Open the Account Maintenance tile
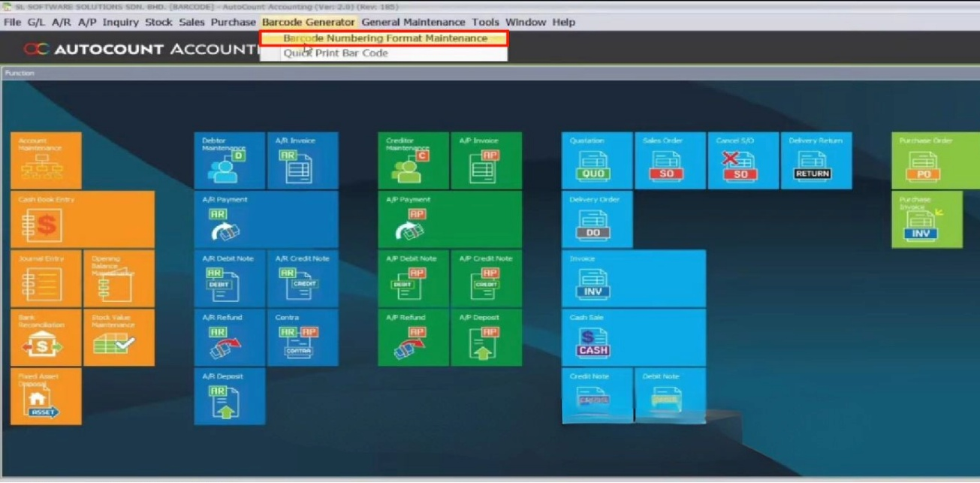Viewport: 980px width, 483px height. (46, 161)
